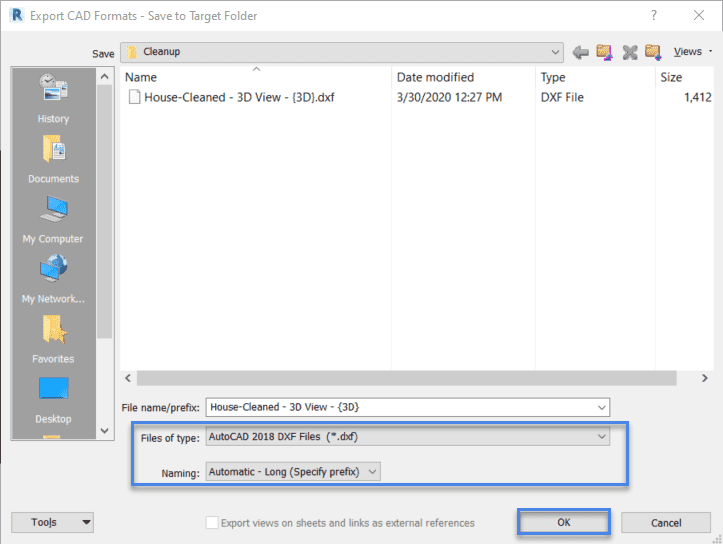Expand the File name/prefix dropdown arrow
Viewport: 723px width, 544px height.
click(601, 408)
